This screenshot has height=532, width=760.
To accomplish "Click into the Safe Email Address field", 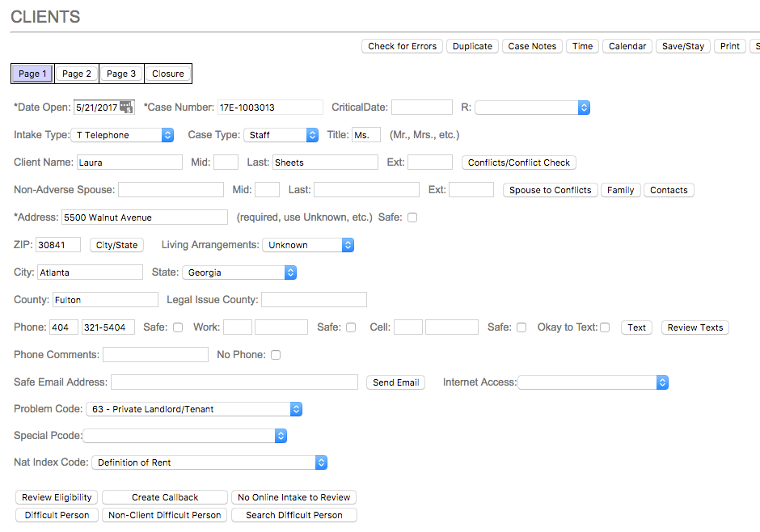I will pos(234,382).
